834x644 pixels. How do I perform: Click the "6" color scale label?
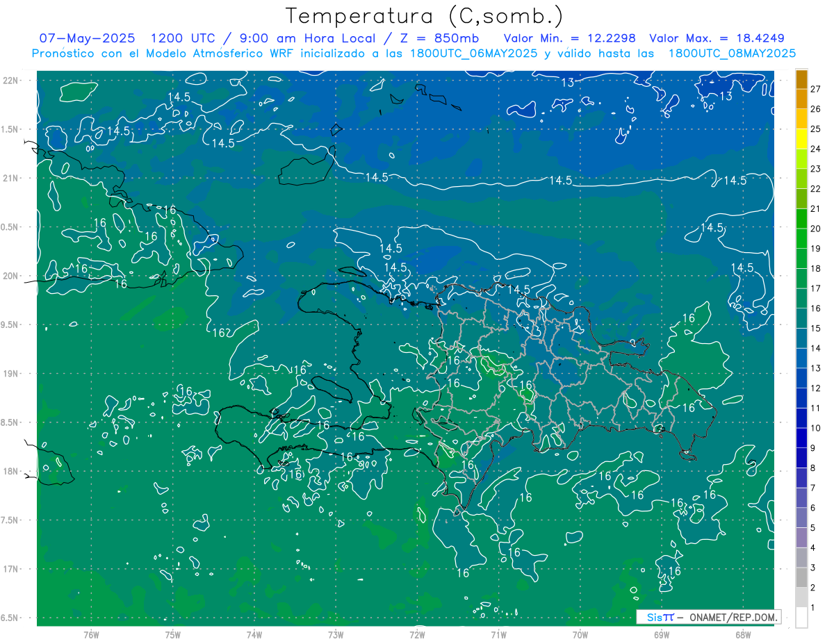point(812,508)
